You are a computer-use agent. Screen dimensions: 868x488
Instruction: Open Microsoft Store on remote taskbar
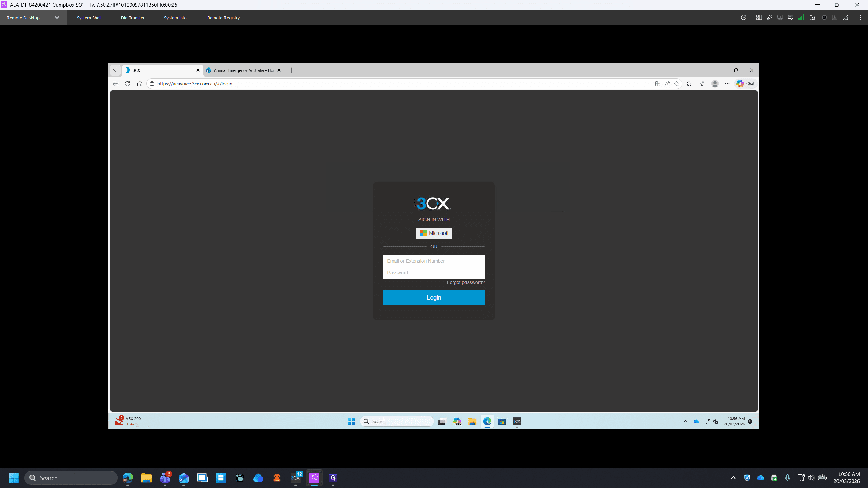tap(502, 421)
